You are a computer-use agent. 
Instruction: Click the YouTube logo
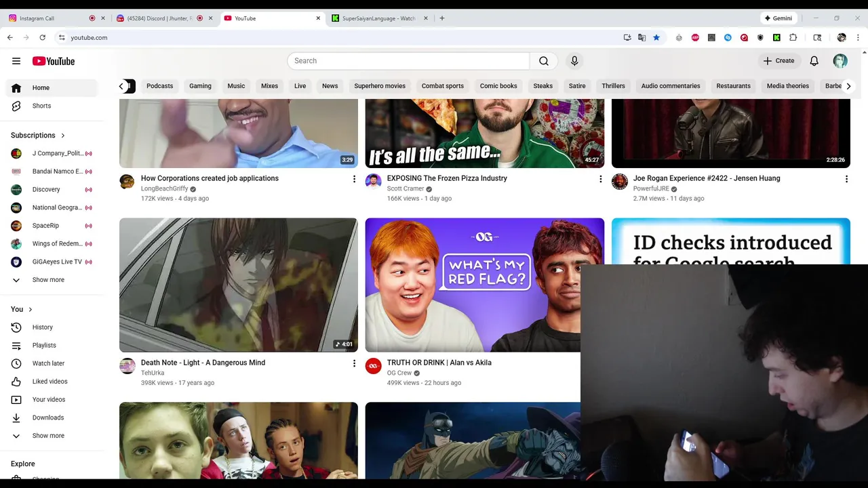(x=54, y=61)
